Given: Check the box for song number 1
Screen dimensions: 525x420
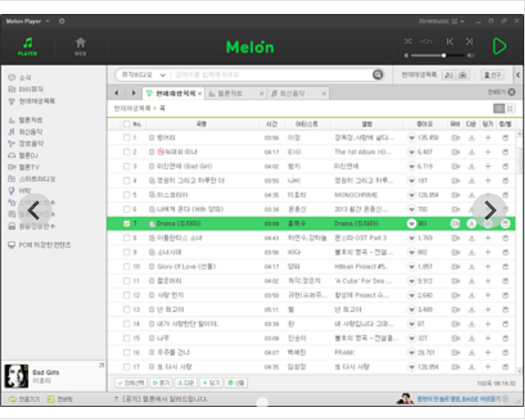Looking at the screenshot, I should 127,138.
